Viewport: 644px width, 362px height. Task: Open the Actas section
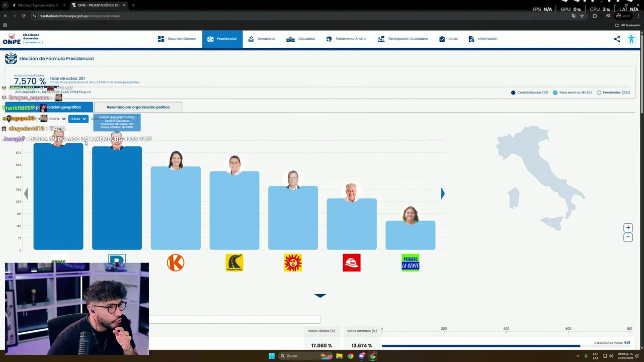pyautogui.click(x=448, y=39)
